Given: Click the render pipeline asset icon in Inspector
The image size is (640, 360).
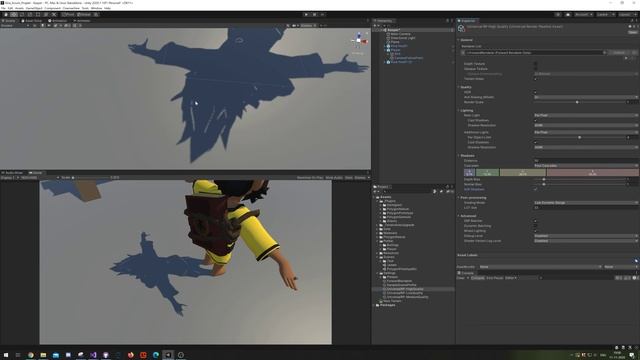Looking at the screenshot, I should point(461,28).
